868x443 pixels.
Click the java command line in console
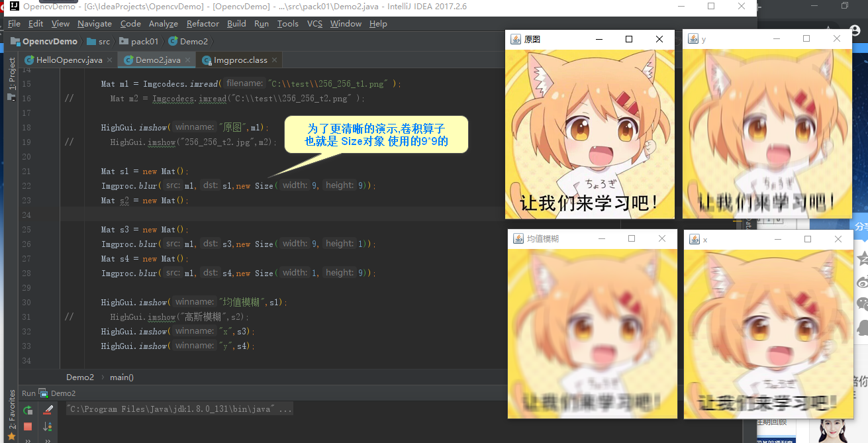tap(179, 409)
